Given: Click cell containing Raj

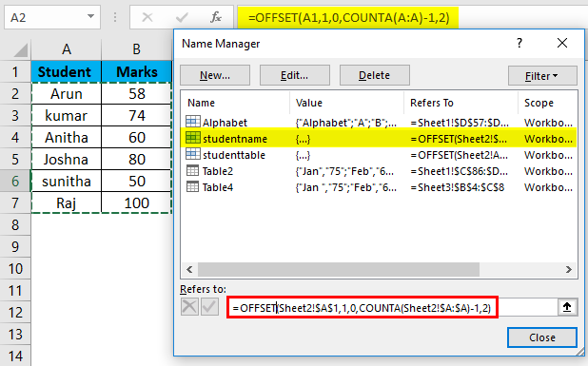Looking at the screenshot, I should (67, 203).
